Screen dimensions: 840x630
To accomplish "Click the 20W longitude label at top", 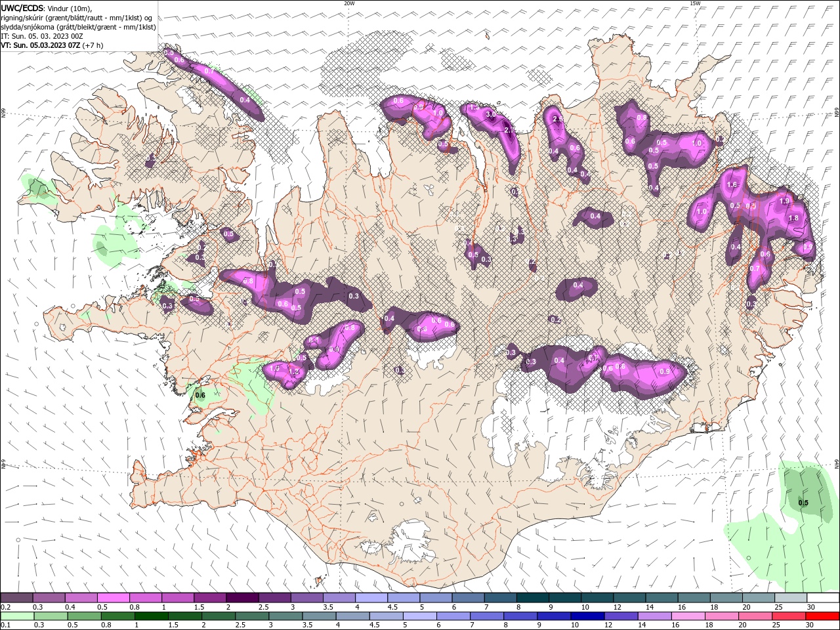I will tap(349, 3).
